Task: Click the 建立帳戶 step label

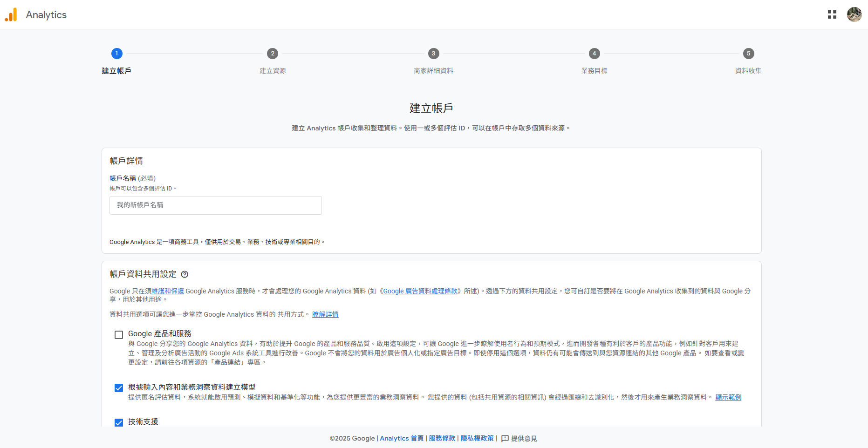Action: point(116,71)
